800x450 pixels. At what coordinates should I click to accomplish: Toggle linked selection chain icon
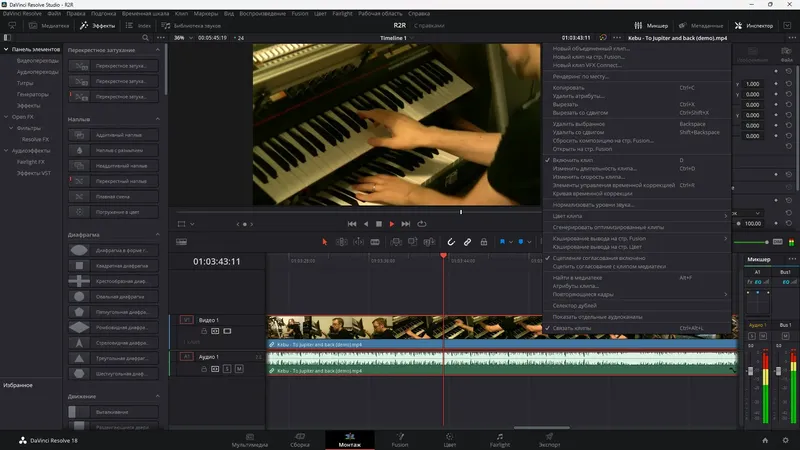pyautogui.click(x=467, y=242)
